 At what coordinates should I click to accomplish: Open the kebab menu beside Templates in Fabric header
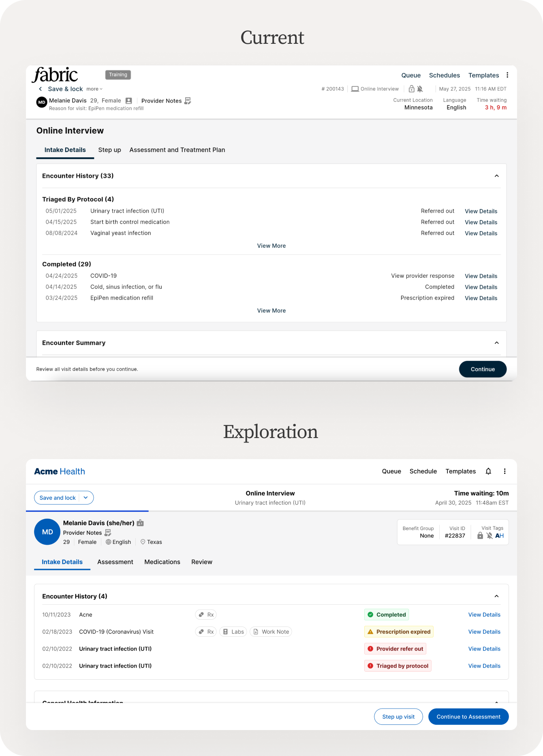pyautogui.click(x=507, y=75)
